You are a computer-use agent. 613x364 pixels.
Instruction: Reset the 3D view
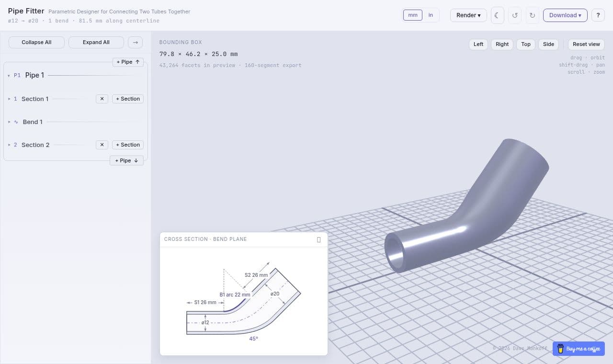click(x=586, y=44)
